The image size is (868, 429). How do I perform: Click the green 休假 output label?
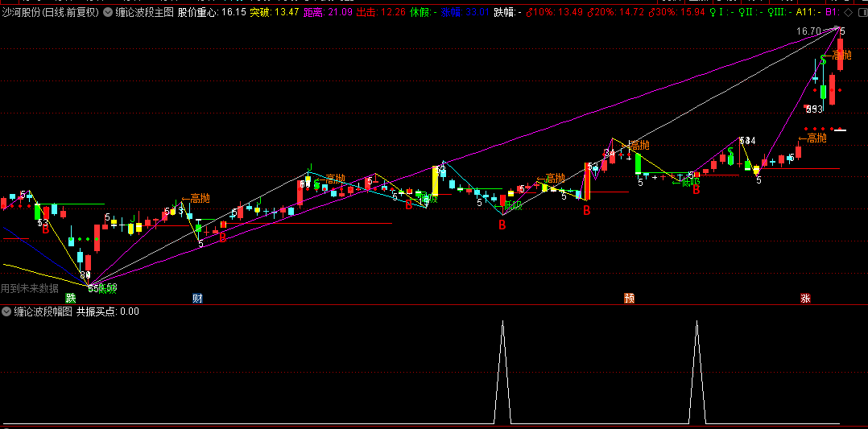point(424,11)
